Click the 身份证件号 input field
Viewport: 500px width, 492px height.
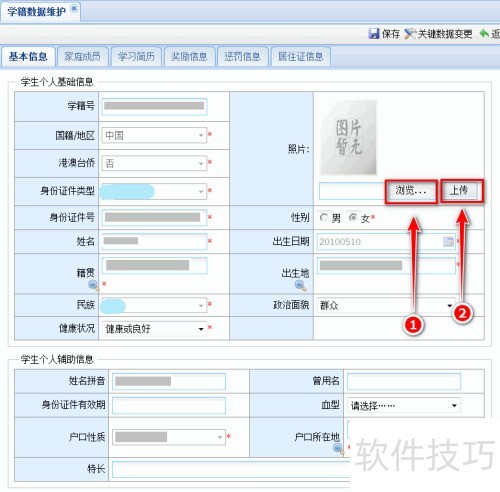click(x=154, y=218)
